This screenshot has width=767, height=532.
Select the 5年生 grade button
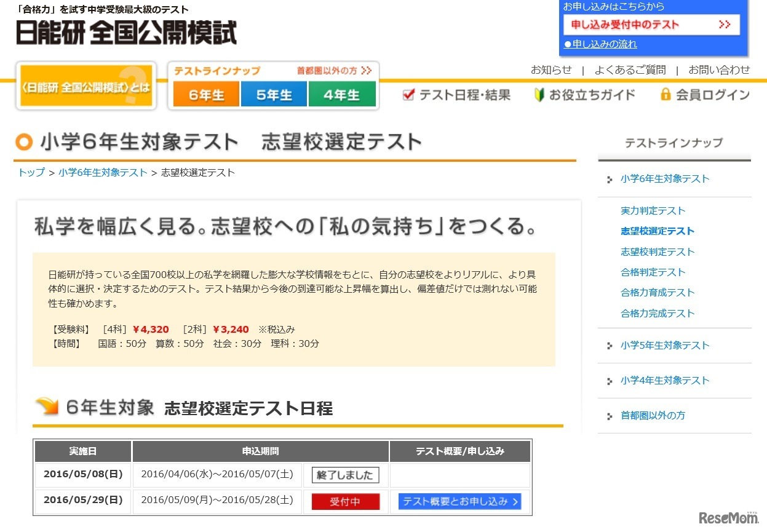click(274, 95)
